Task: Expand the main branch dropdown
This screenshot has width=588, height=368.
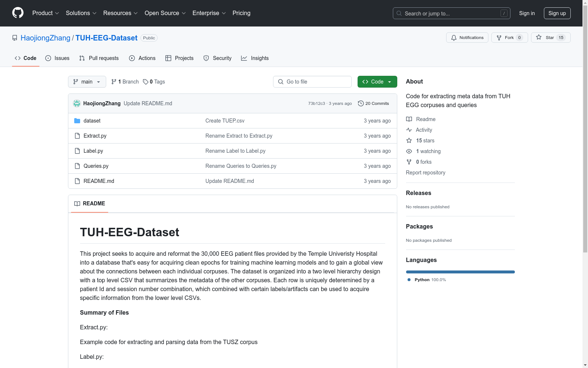Action: coord(87,82)
